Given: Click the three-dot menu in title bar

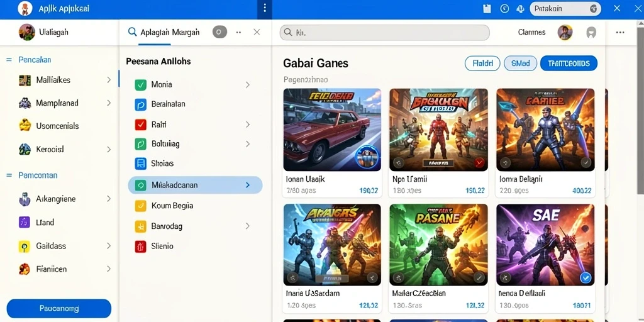Looking at the screenshot, I should (x=265, y=8).
